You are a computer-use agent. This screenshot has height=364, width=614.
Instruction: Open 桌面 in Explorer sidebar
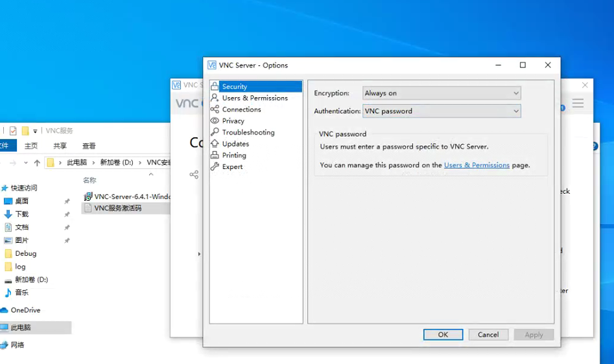(x=21, y=201)
